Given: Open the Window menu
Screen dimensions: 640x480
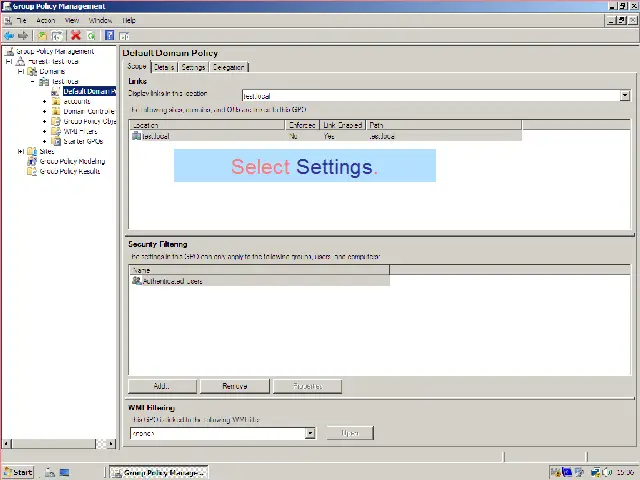Looking at the screenshot, I should pos(100,20).
